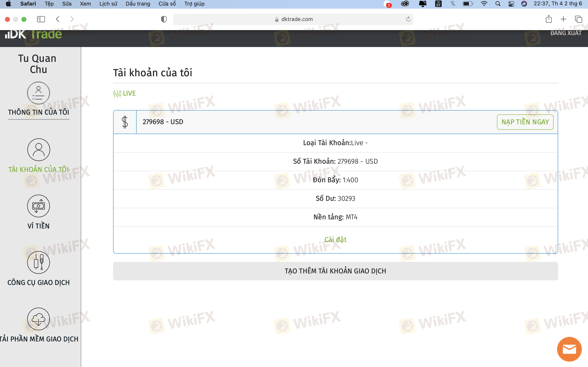This screenshot has width=588, height=367.
Task: Click the Nạp tiền ngay button
Action: tap(525, 122)
